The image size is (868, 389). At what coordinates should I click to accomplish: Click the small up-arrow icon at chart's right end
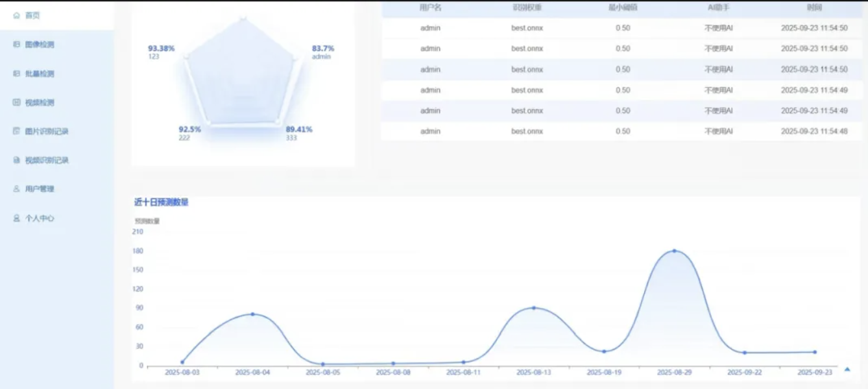(x=847, y=370)
